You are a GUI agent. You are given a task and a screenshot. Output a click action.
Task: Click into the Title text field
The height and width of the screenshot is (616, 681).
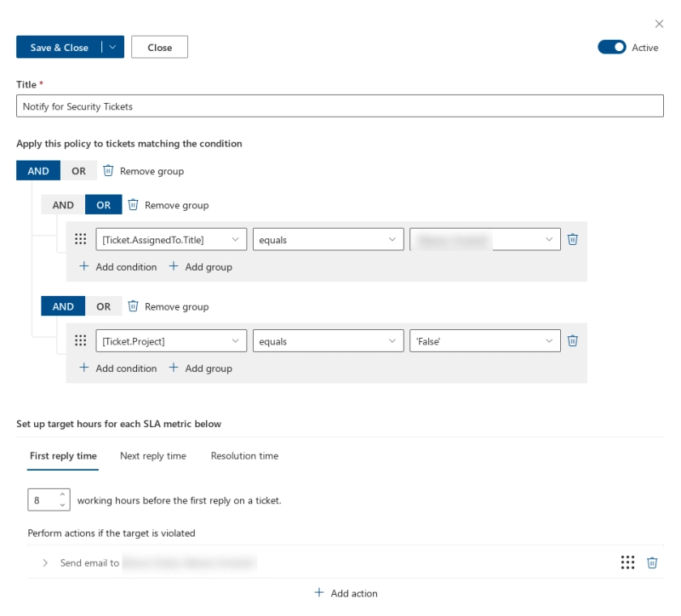pyautogui.click(x=340, y=106)
